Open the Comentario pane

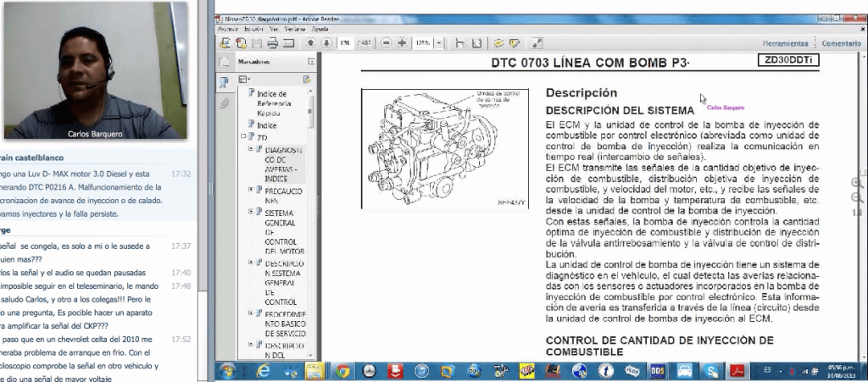tap(841, 43)
